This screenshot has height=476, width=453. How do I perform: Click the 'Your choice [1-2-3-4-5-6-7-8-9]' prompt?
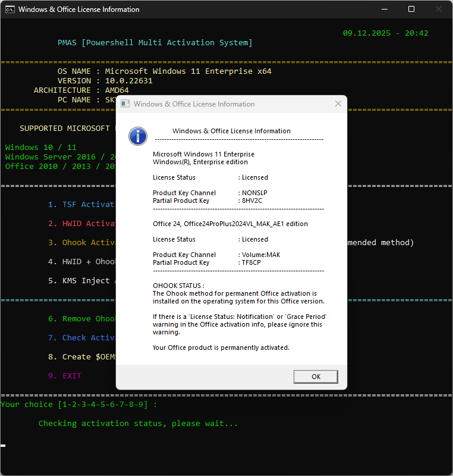tap(78, 405)
